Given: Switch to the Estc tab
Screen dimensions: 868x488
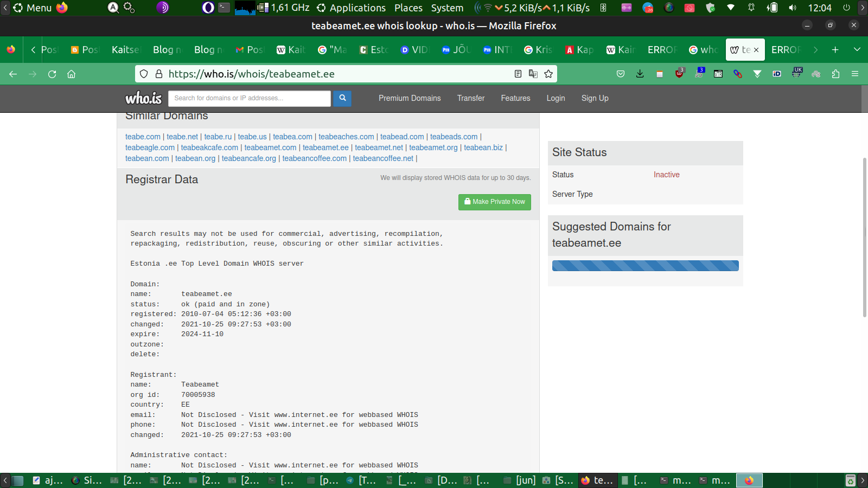Looking at the screenshot, I should (374, 49).
